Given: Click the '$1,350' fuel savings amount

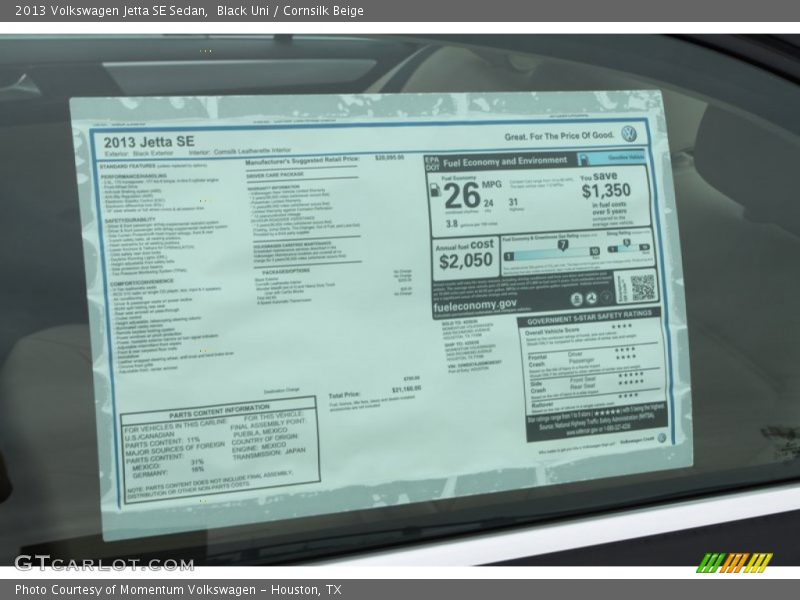Looking at the screenshot, I should point(606,191).
